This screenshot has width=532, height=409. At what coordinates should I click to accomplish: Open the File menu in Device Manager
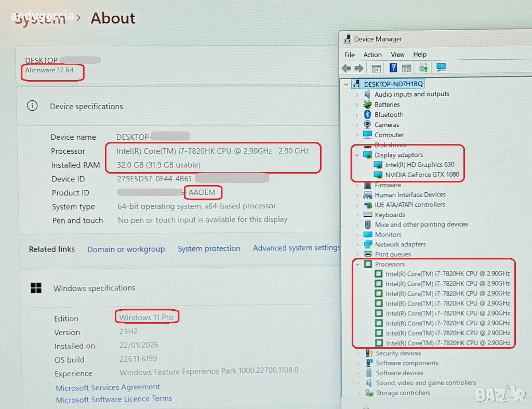click(x=350, y=55)
